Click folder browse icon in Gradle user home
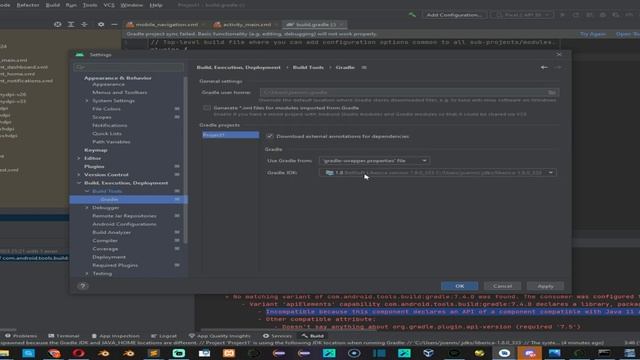This screenshot has height=360, width=640. click(552, 93)
